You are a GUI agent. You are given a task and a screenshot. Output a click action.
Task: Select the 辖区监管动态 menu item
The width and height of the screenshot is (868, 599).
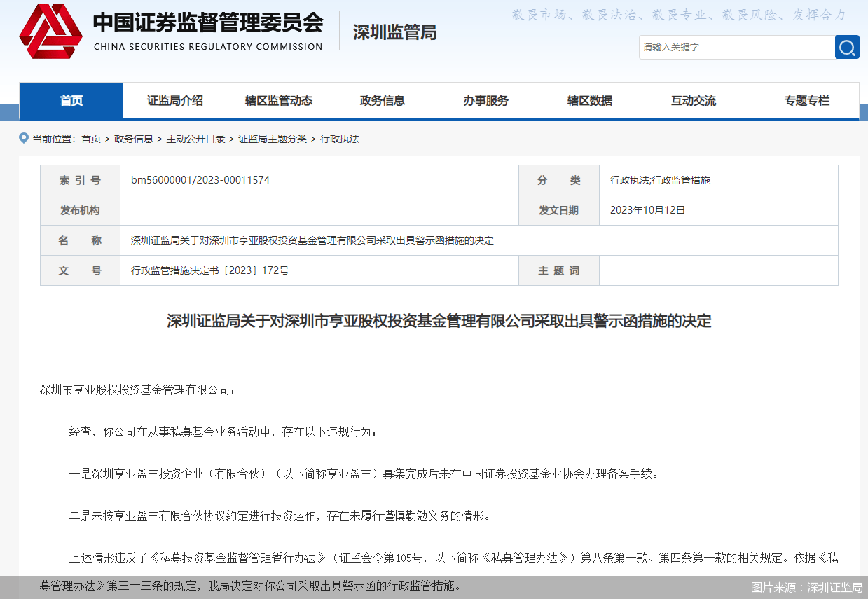[x=278, y=101]
